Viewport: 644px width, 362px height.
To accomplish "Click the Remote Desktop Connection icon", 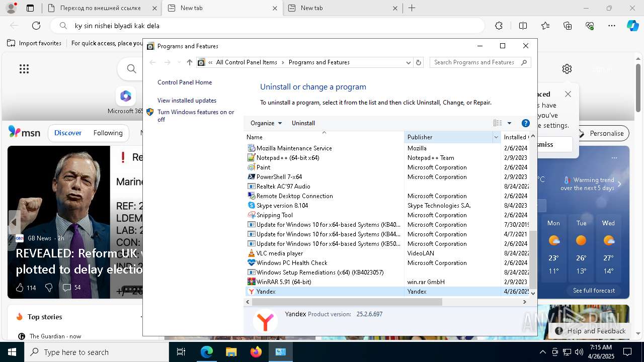I will (x=252, y=196).
